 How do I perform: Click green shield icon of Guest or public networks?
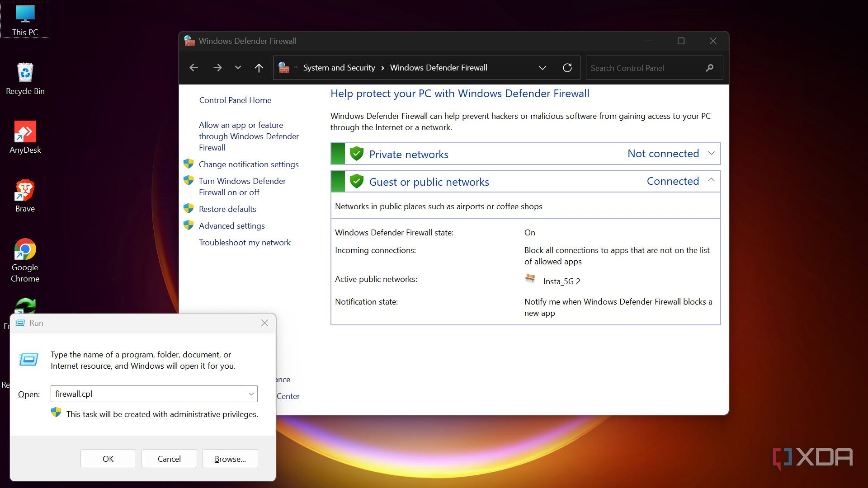[x=357, y=182]
